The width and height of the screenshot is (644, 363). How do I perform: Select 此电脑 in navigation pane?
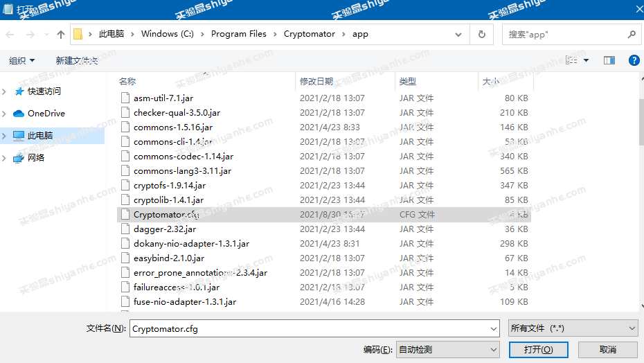(40, 136)
